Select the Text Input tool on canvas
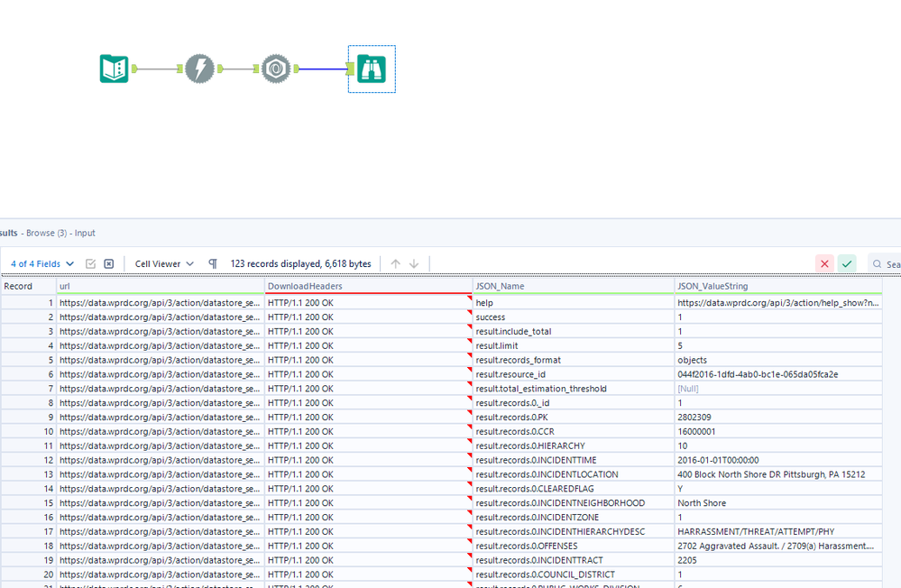 click(114, 69)
